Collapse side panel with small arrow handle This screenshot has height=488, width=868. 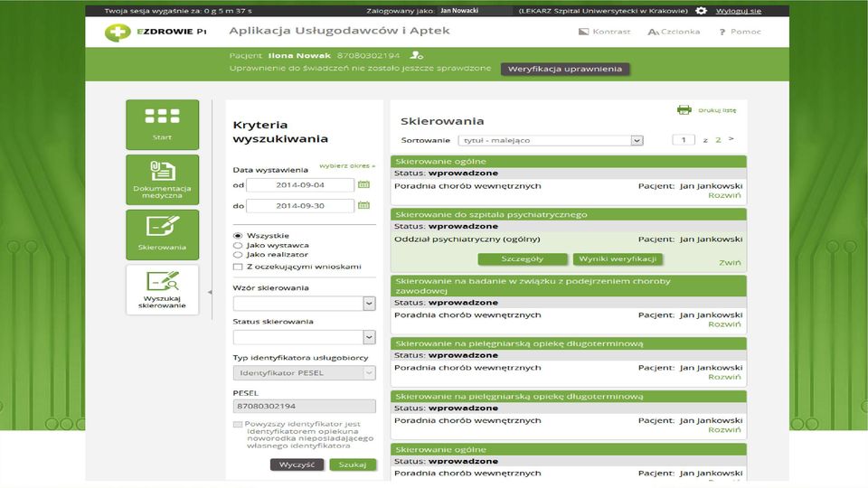tap(210, 292)
